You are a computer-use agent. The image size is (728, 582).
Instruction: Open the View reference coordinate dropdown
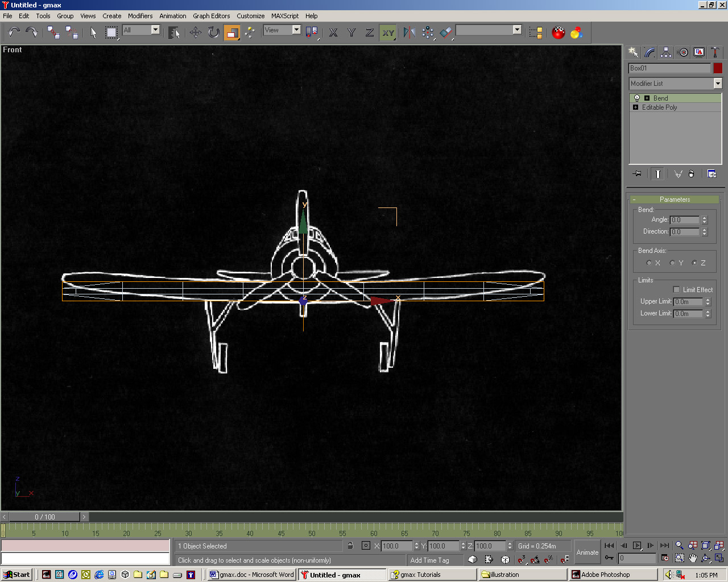click(296, 30)
